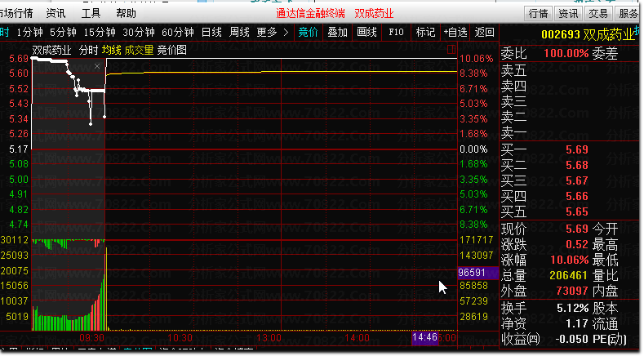This screenshot has width=644, height=356.
Task: Switch to the 30分钟 period tab
Action: coord(139,32)
